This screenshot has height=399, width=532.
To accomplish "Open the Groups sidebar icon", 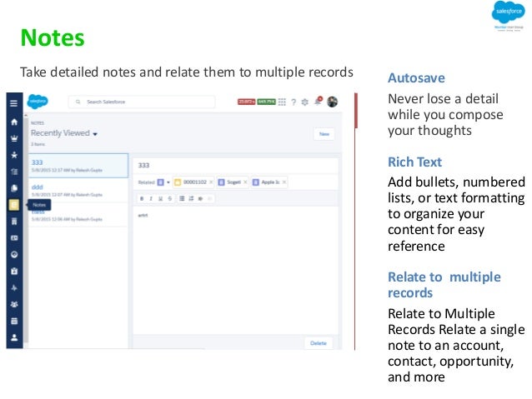I will point(14,304).
